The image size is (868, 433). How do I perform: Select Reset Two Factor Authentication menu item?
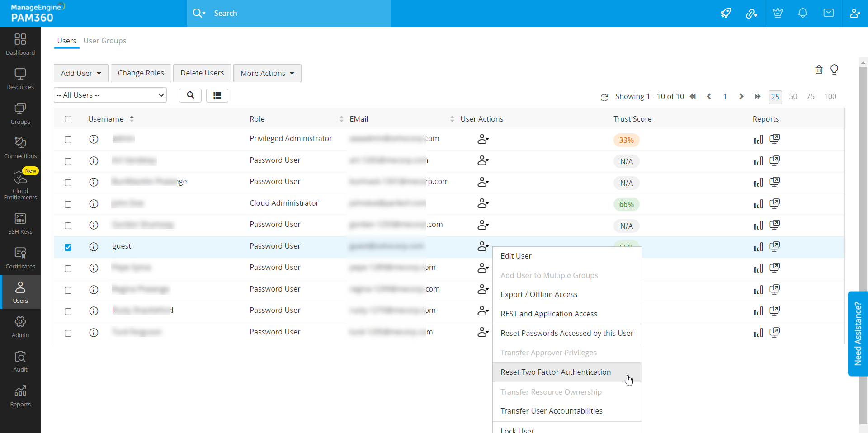click(556, 372)
